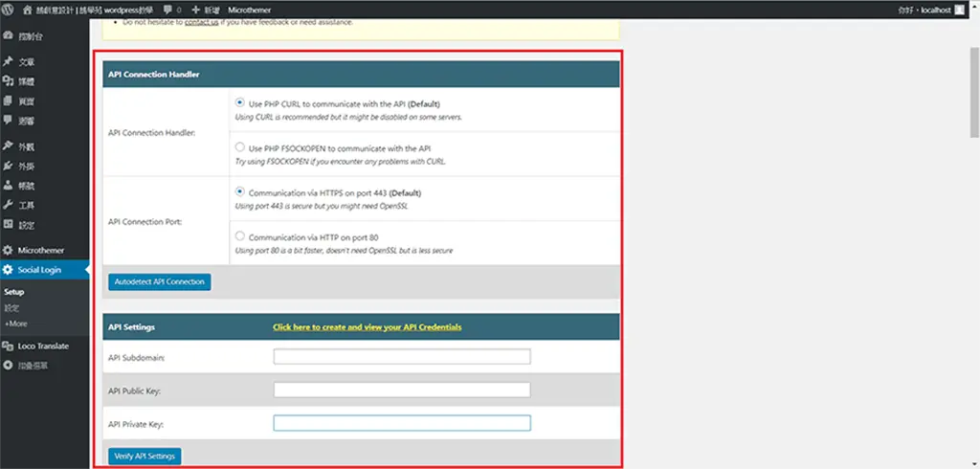
Task: Open Setup submenu under Social Login
Action: click(x=13, y=292)
